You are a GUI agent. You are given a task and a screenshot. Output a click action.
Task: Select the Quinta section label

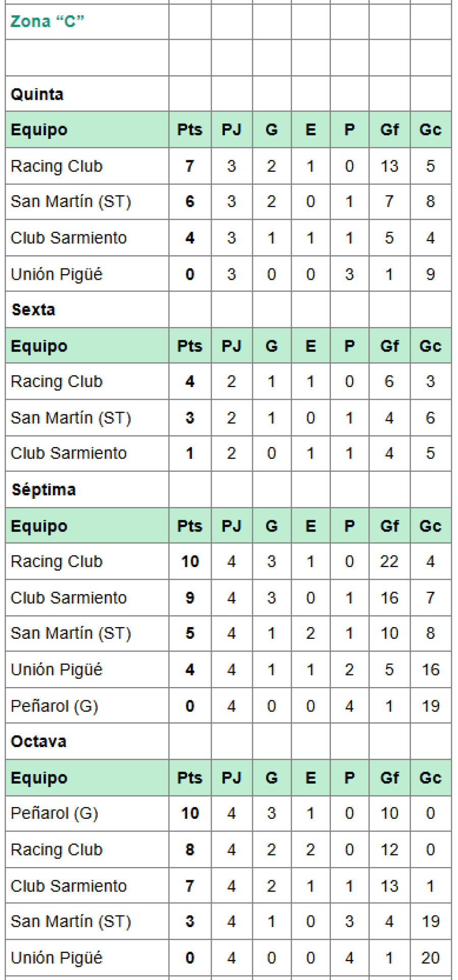37,94
